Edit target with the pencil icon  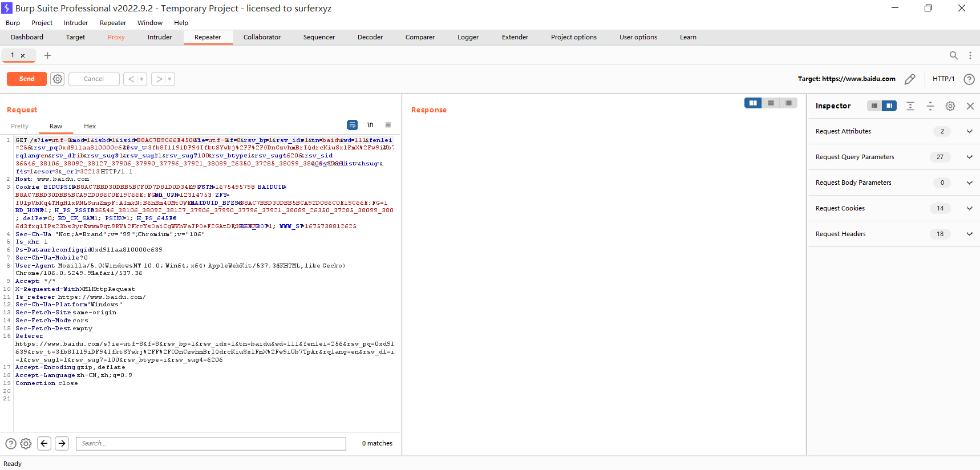910,79
